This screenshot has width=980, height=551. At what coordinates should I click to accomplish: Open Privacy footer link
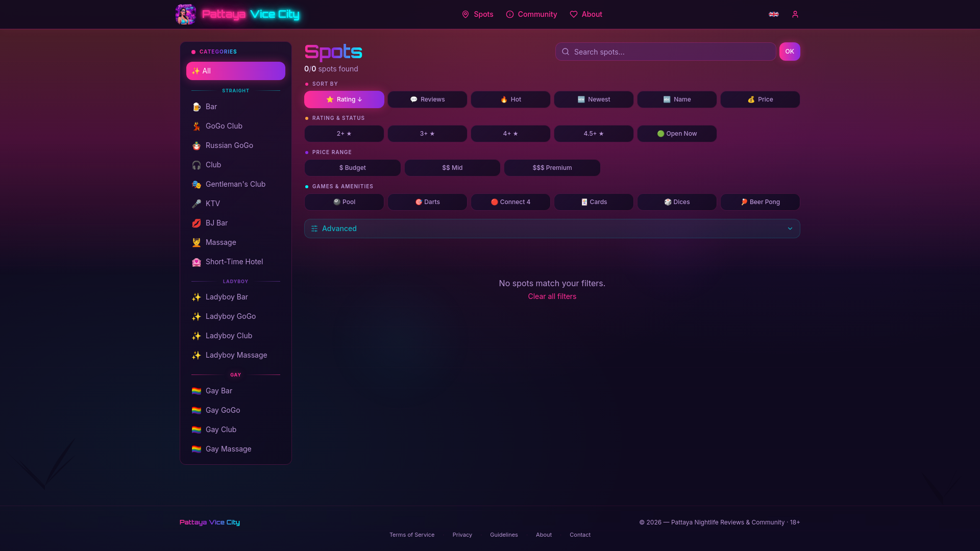[462, 535]
